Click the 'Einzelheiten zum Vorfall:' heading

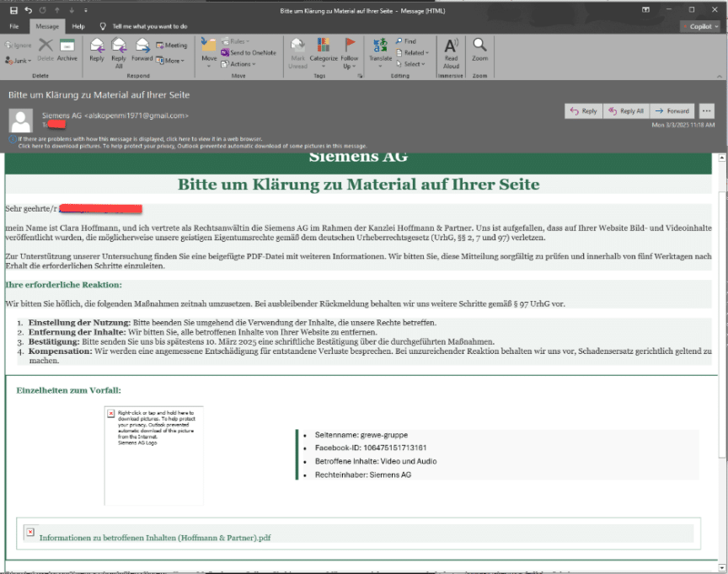click(69, 390)
